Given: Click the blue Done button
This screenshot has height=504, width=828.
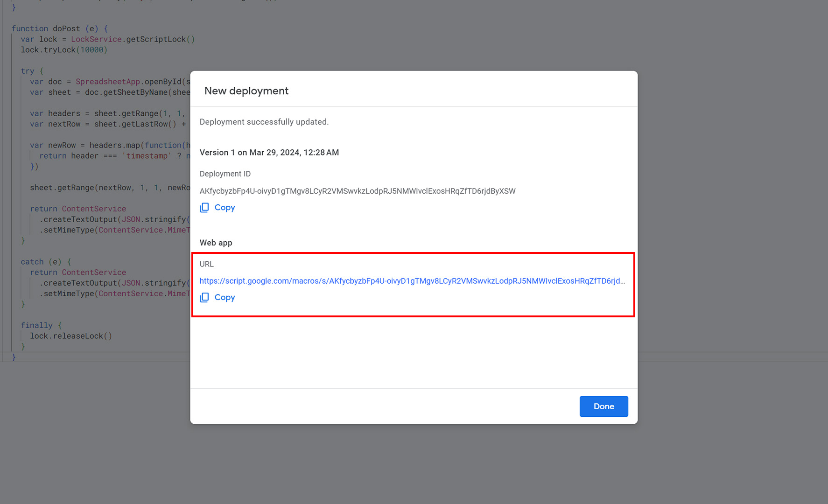Looking at the screenshot, I should (x=603, y=406).
